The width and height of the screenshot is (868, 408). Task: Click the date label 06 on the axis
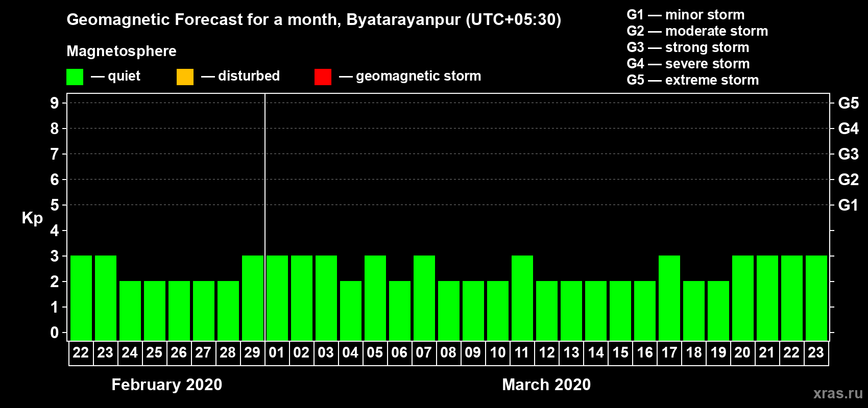point(399,352)
